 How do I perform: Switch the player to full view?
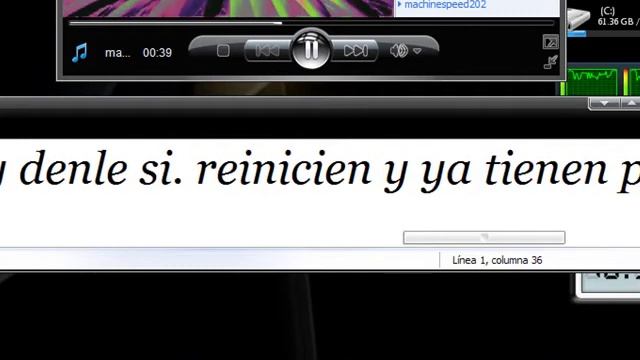click(x=550, y=42)
